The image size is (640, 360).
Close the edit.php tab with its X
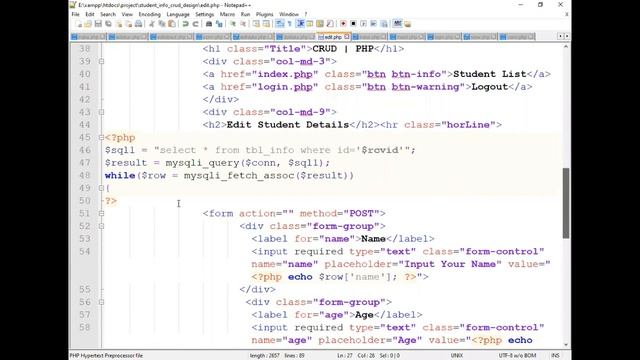(347, 37)
